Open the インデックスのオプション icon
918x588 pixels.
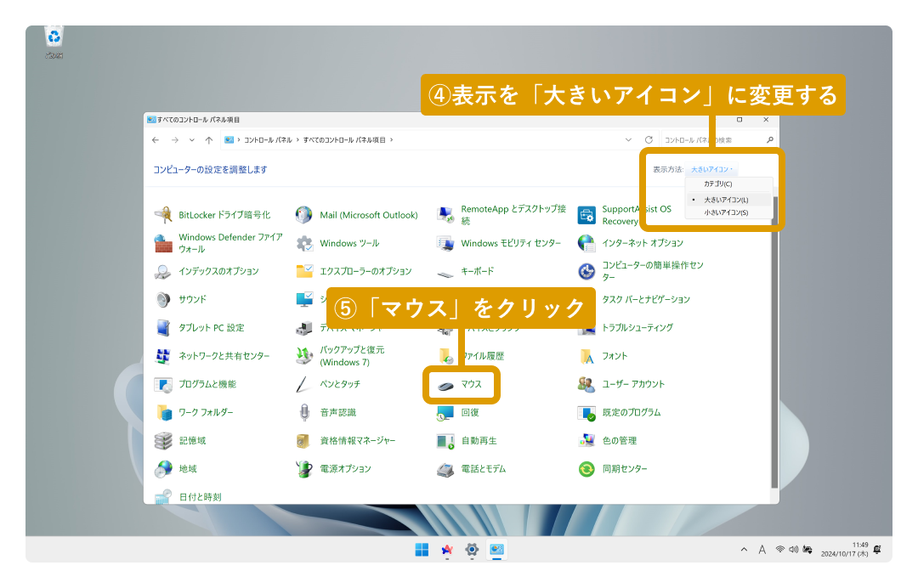163,271
